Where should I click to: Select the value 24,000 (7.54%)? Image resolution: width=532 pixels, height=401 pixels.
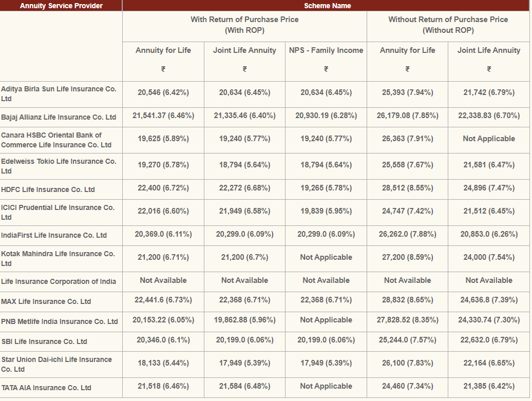tap(489, 257)
